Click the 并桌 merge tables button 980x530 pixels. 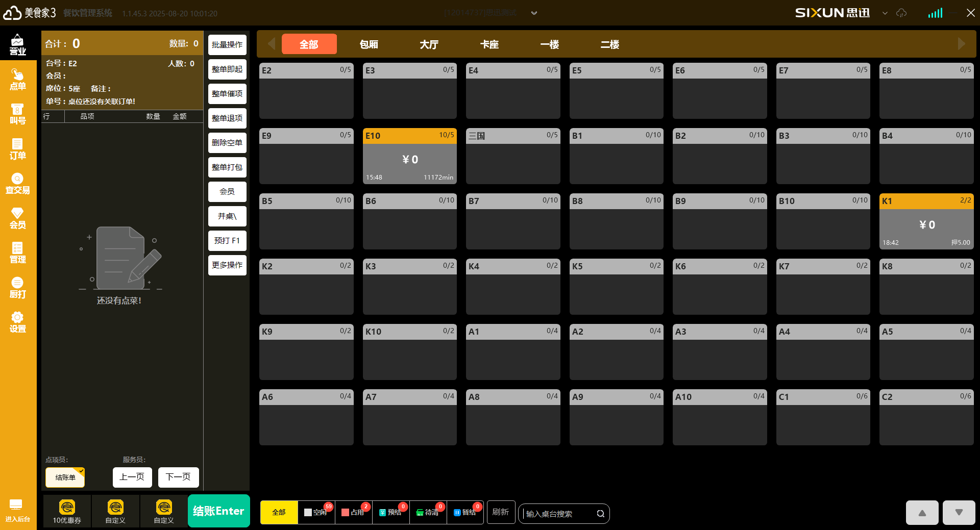227,216
